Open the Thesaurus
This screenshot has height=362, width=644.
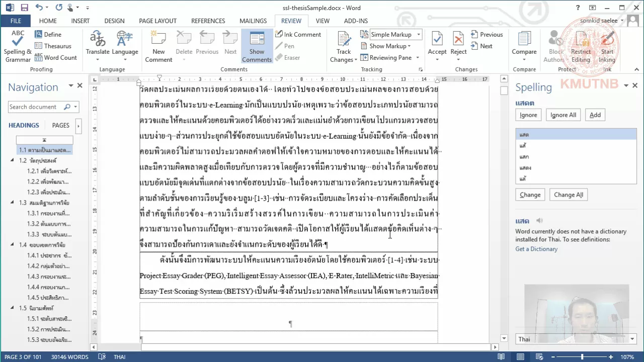(53, 46)
